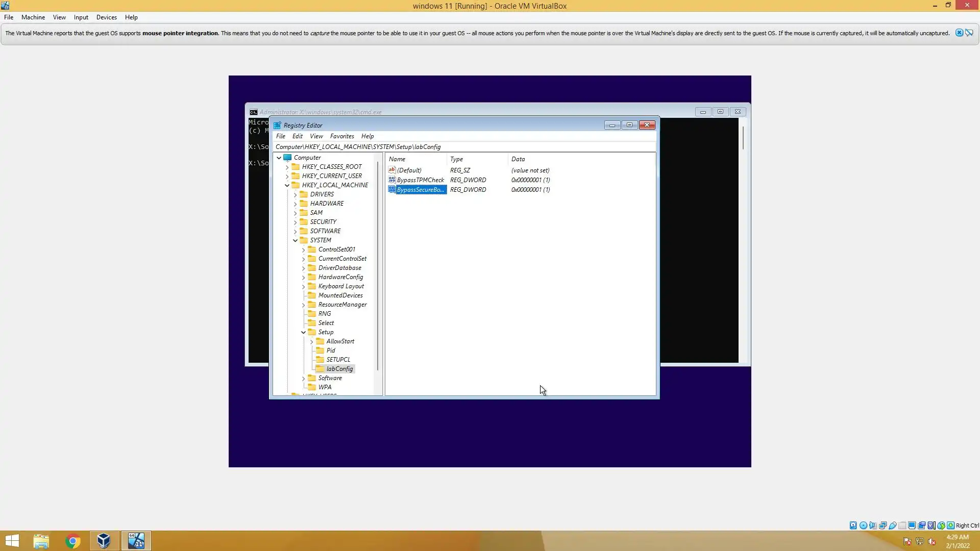Screen dimensions: 980x551
Task: Click the Windows Start button
Action: click(12, 541)
